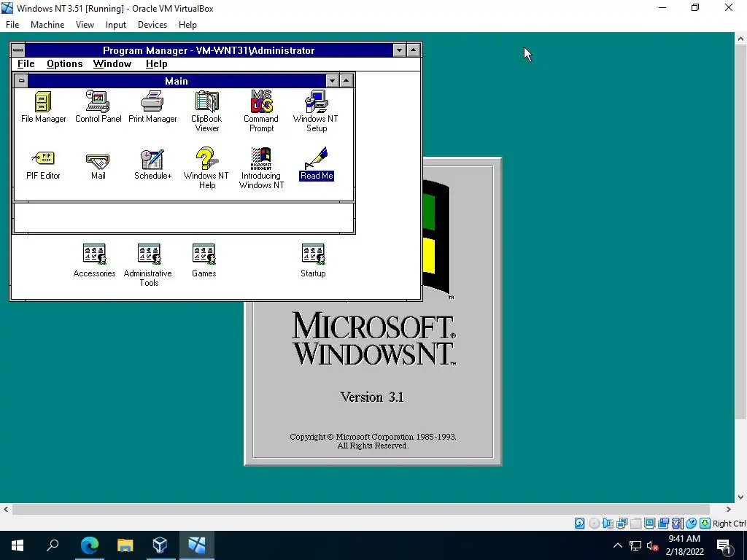The image size is (747, 560).
Task: Click scroll left arrow of VirtualBox window
Action: [6, 509]
